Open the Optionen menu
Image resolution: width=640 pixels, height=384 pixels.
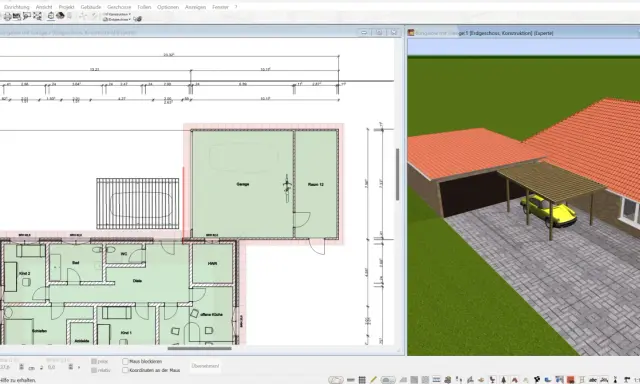(x=168, y=7)
